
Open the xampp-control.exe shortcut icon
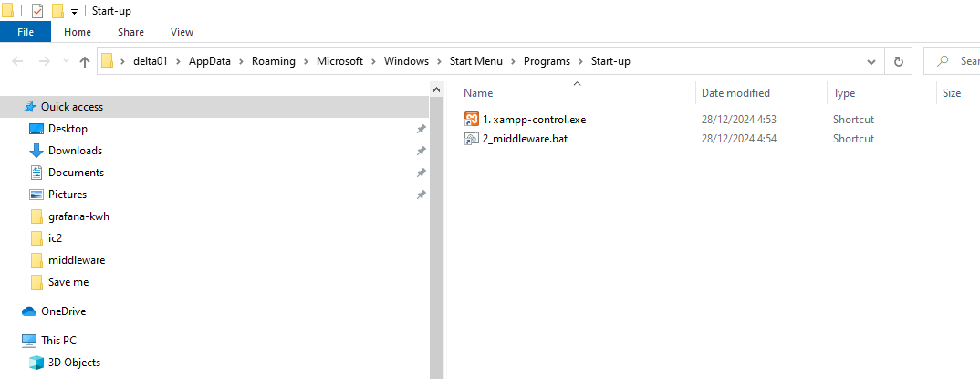click(472, 120)
